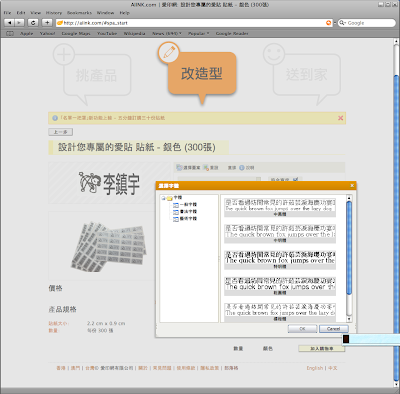Click the pencil icon above 改造型

pos(169,53)
